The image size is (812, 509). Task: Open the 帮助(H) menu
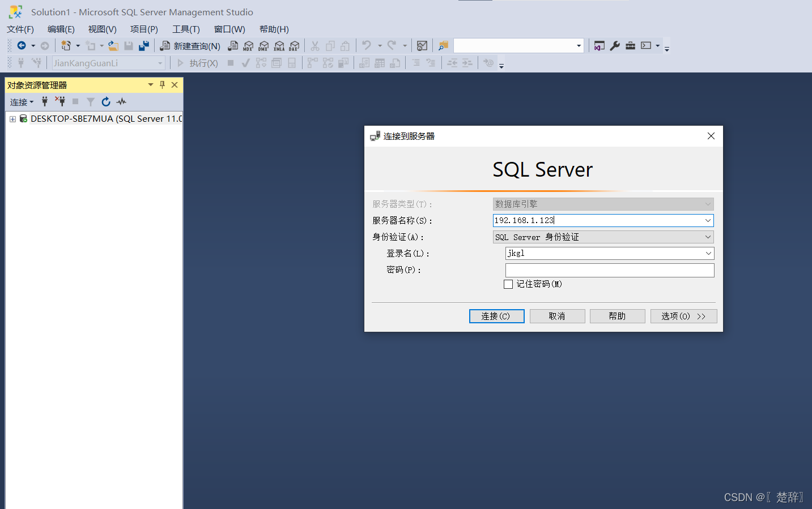click(274, 29)
